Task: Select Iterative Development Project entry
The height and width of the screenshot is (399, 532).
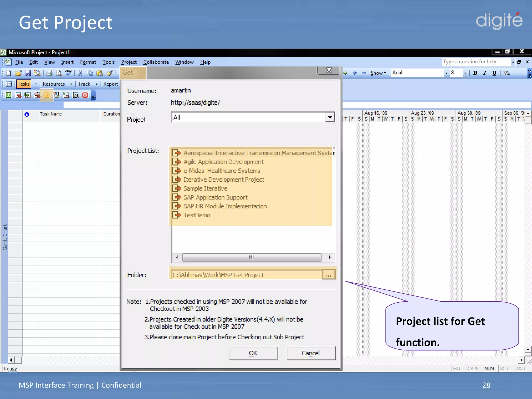Action: click(224, 179)
